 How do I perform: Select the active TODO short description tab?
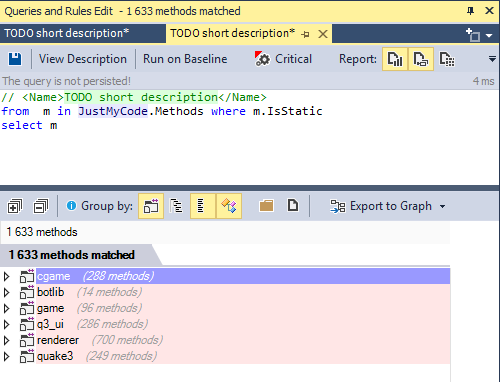click(x=232, y=33)
